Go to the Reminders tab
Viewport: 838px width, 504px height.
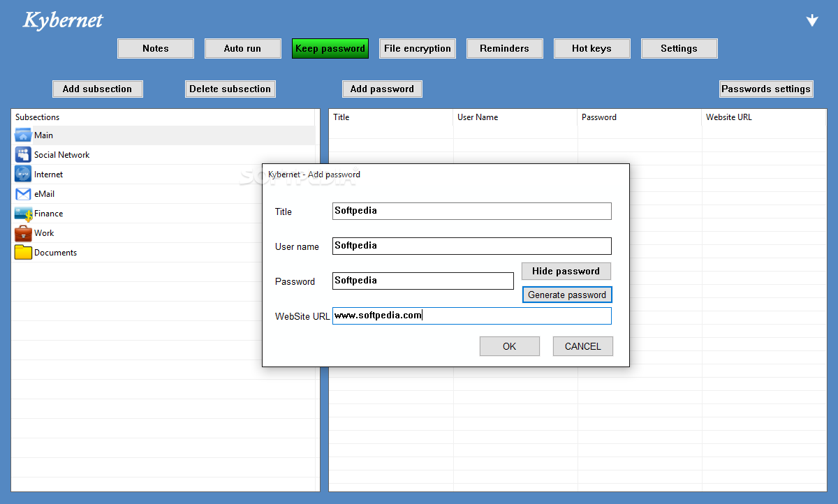(x=505, y=48)
